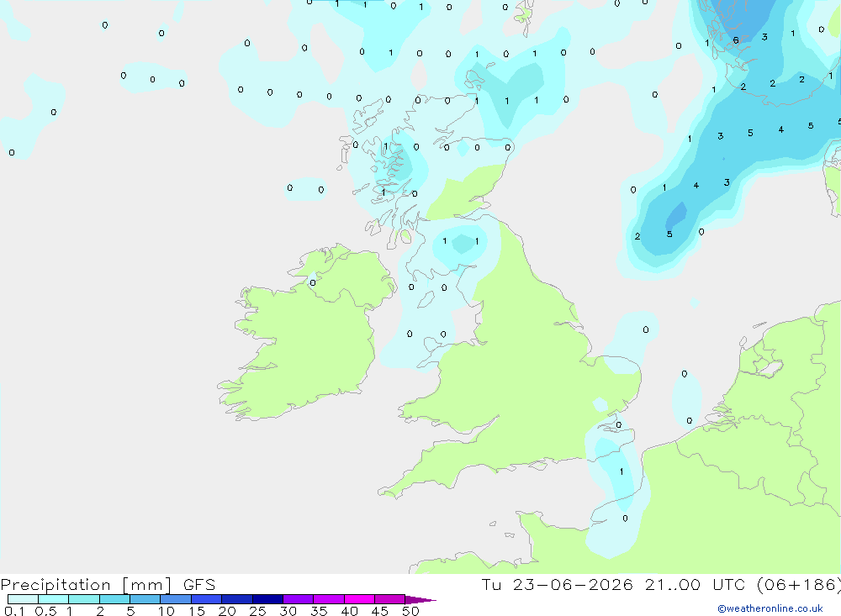Select the legend swatch for 40 to 45 mm
Image resolution: width=841 pixels, height=616 pixels.
point(359,599)
